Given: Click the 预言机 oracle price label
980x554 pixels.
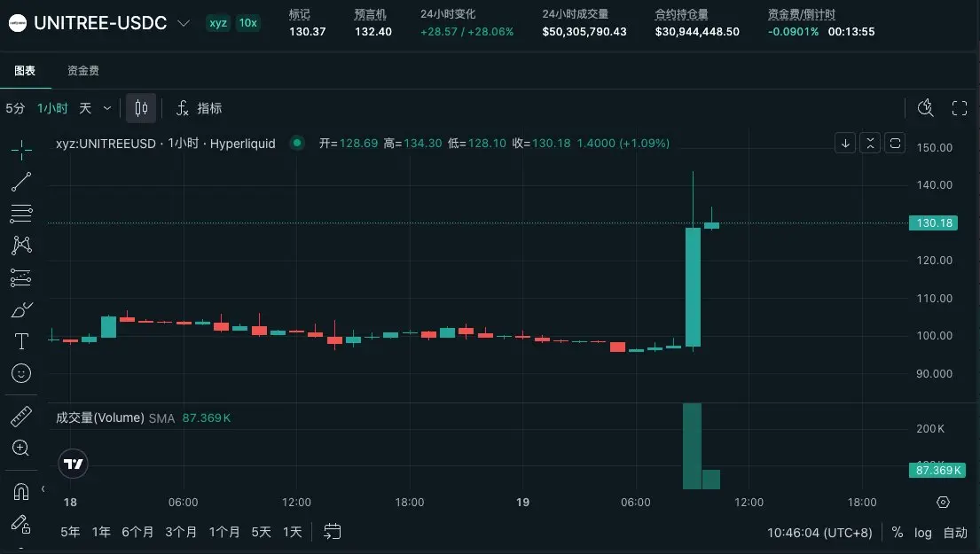Looking at the screenshot, I should pos(370,14).
